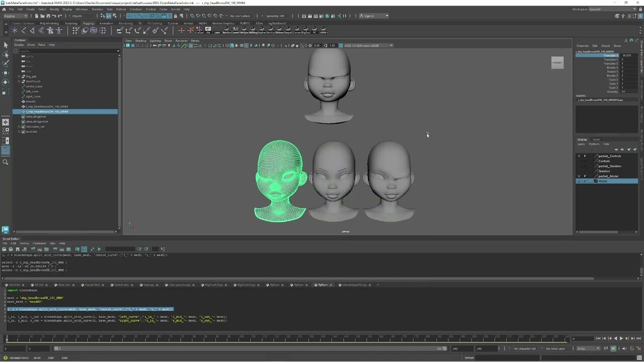Select left_curve in the Outliner

coord(32,92)
